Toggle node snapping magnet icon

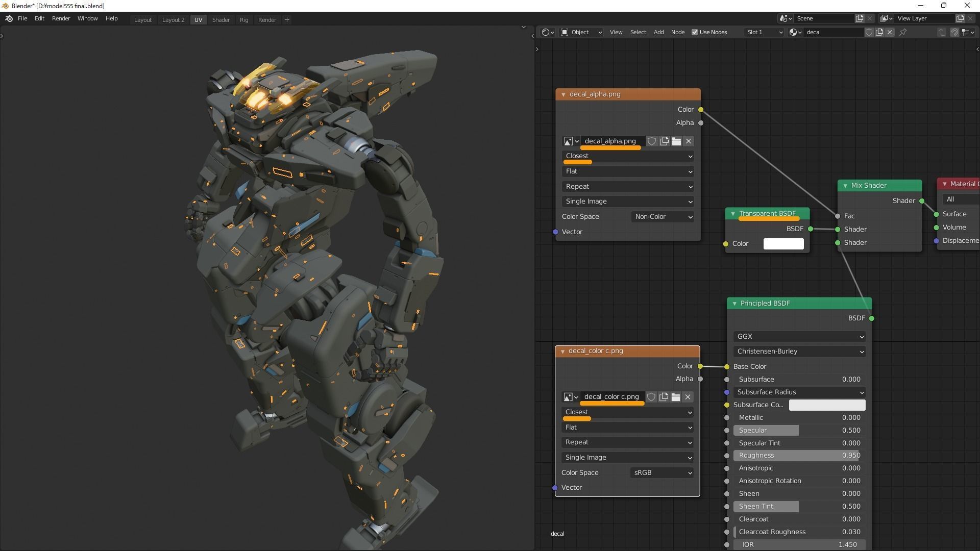coord(954,32)
